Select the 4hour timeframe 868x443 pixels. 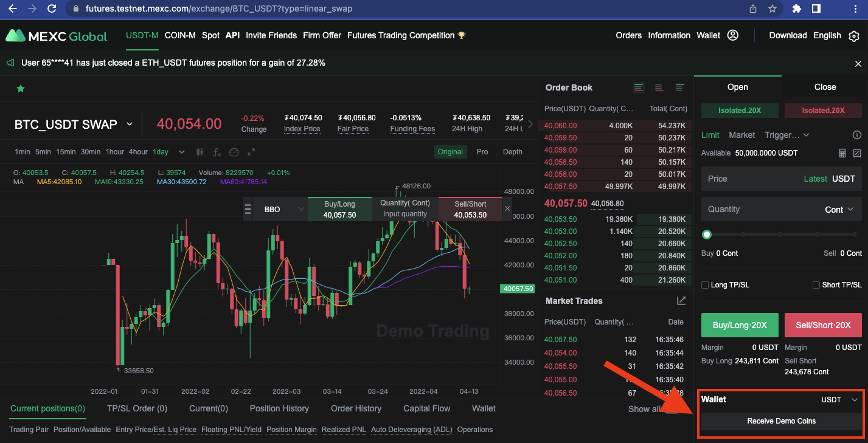point(138,152)
